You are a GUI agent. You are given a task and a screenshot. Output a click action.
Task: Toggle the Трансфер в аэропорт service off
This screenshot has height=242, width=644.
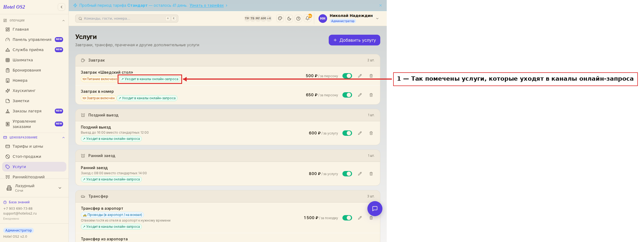point(347,218)
